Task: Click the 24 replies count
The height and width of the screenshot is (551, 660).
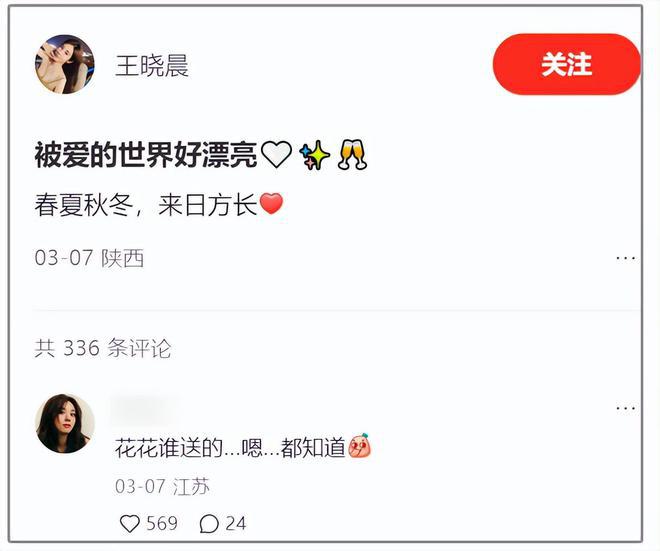Action: coord(236,524)
